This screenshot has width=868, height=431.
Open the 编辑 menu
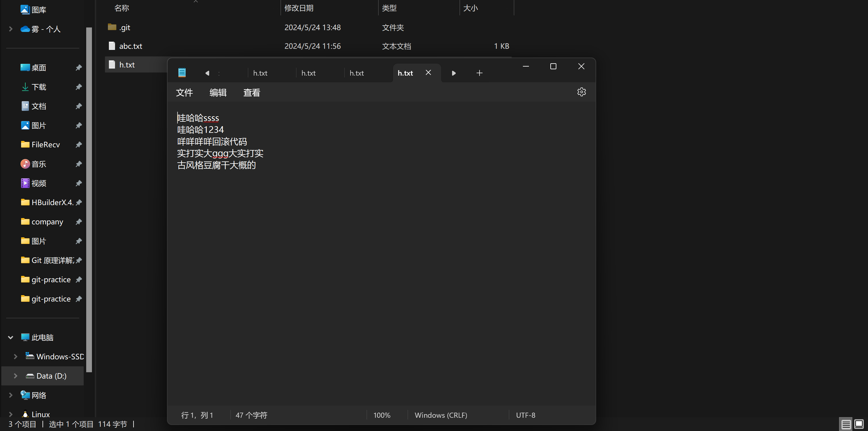(x=218, y=92)
